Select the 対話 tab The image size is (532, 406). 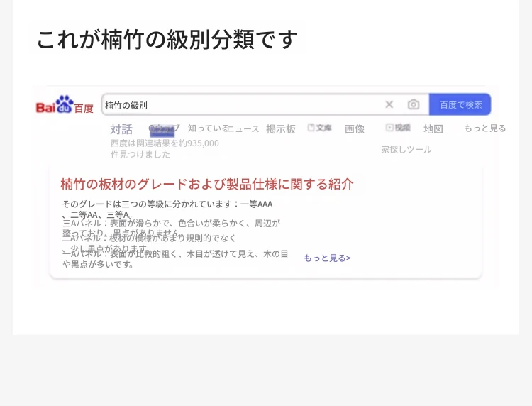121,129
